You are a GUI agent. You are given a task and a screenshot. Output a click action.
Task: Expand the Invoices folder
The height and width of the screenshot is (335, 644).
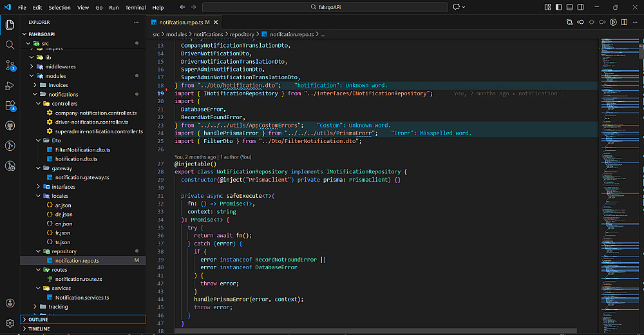pyautogui.click(x=58, y=85)
